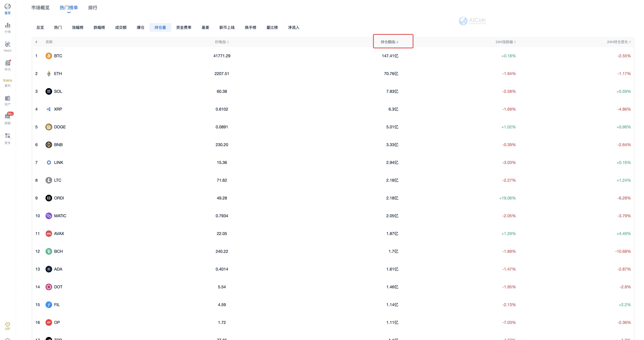644x340 pixels.
Task: Click the ADA name label
Action: [58, 269]
